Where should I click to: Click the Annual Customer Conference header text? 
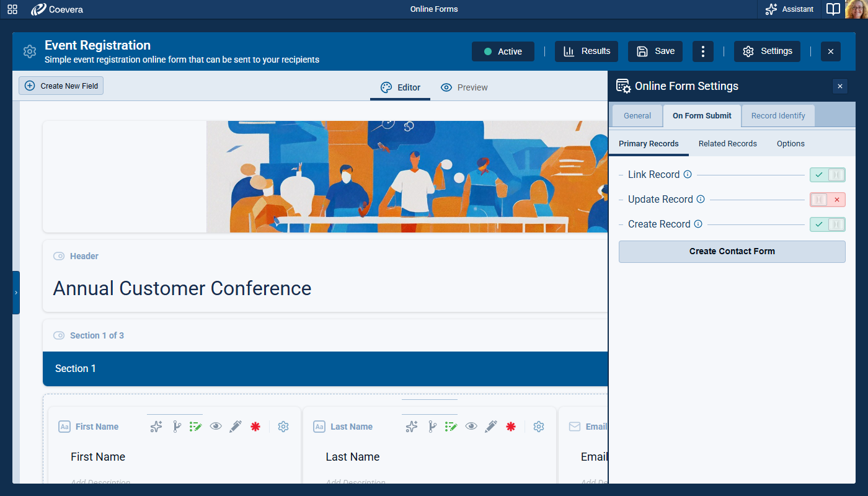(182, 288)
